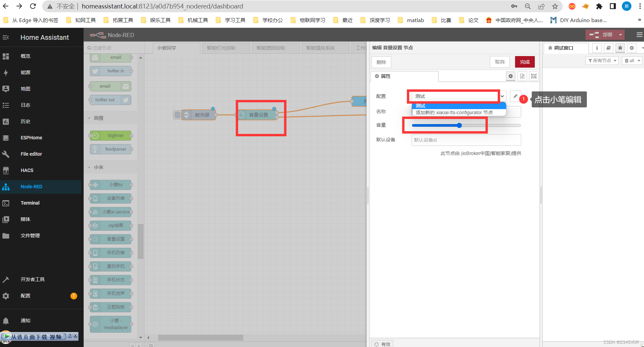Open History (历史) in sidebar
The image size is (644, 347).
41,121
